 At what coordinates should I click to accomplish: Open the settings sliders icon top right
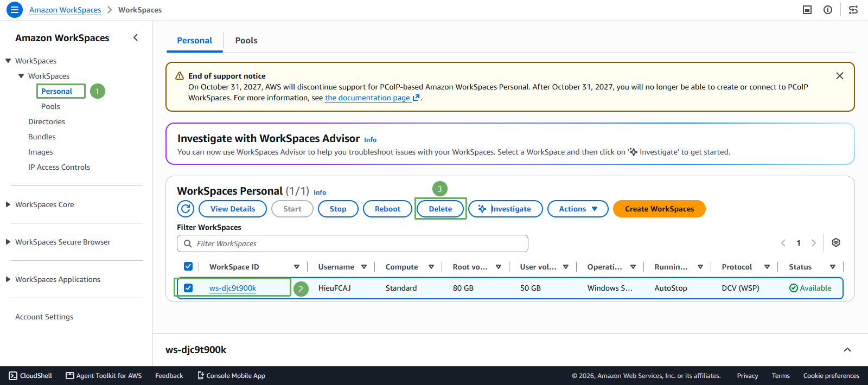click(853, 10)
